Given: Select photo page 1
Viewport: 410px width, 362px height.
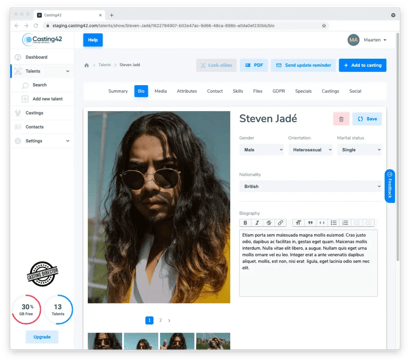Looking at the screenshot, I should 149,320.
